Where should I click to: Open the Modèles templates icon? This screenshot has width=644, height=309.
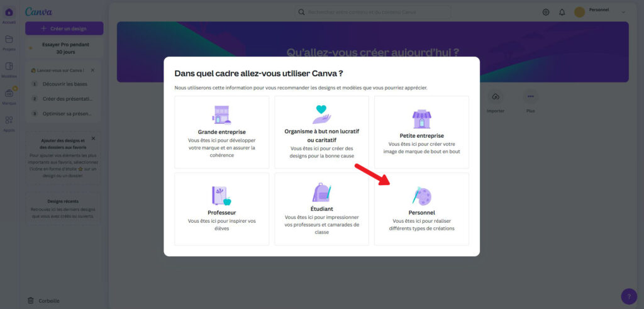[9, 67]
